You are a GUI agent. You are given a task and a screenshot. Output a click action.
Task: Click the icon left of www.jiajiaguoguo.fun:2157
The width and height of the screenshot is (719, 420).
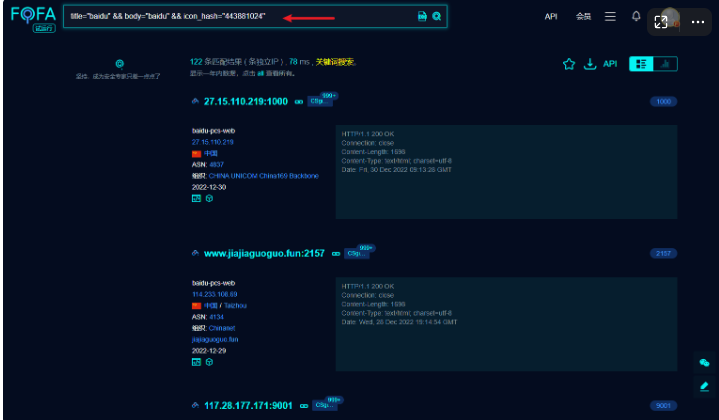[195, 253]
